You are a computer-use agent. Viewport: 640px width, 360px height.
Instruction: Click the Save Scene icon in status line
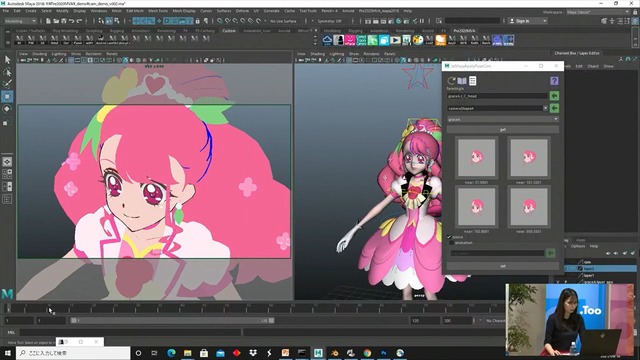coord(64,21)
